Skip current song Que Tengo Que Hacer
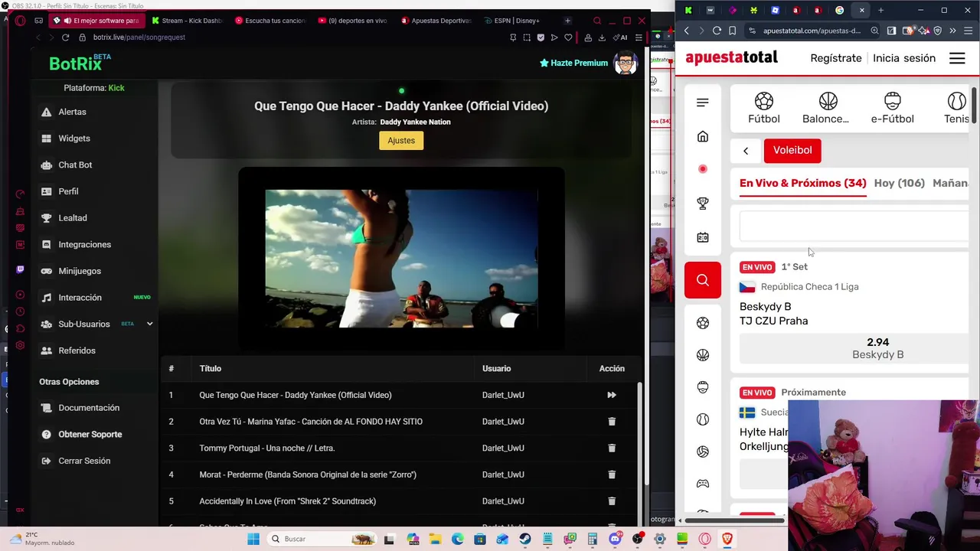Image resolution: width=980 pixels, height=551 pixels. pos(612,395)
